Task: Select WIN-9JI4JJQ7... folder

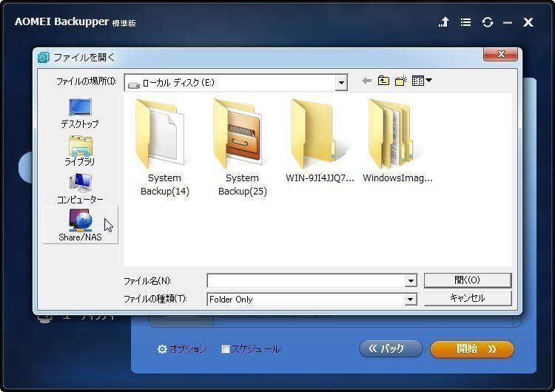Action: coord(320,141)
